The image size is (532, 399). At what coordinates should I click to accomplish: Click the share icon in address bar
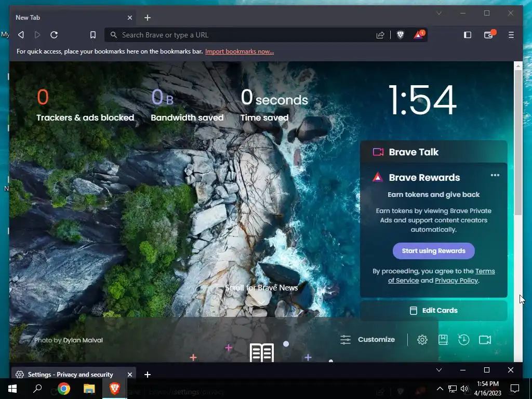[380, 35]
